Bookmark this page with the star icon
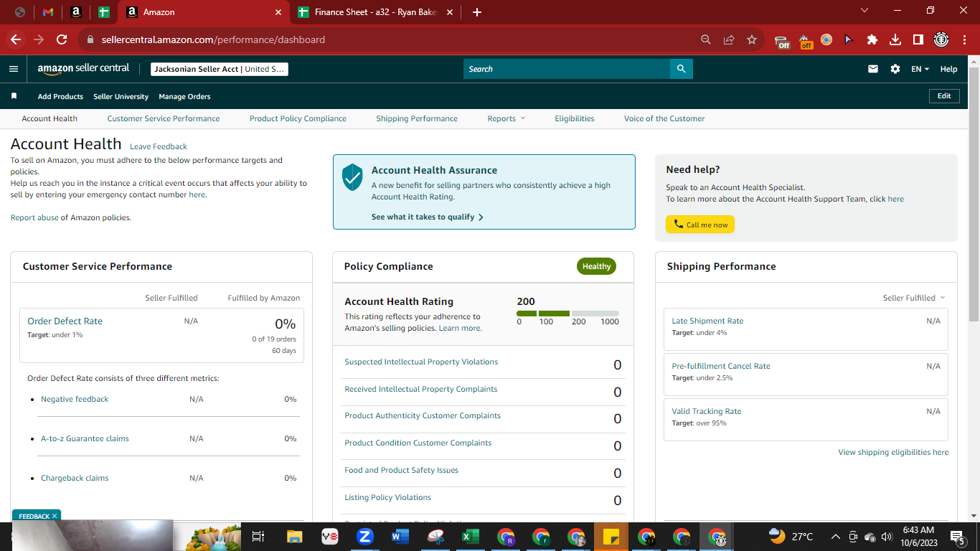This screenshot has height=551, width=980. click(x=751, y=39)
